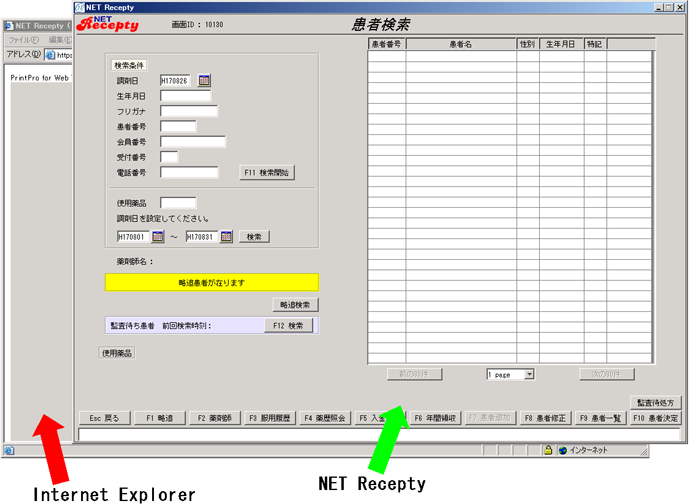Click the 生年月日 input field

coord(185,96)
